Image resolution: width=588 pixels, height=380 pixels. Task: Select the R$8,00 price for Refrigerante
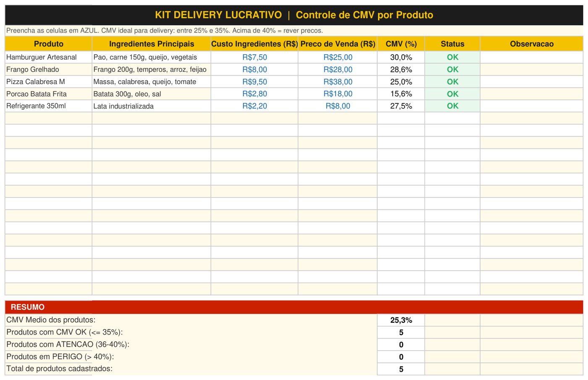point(338,106)
